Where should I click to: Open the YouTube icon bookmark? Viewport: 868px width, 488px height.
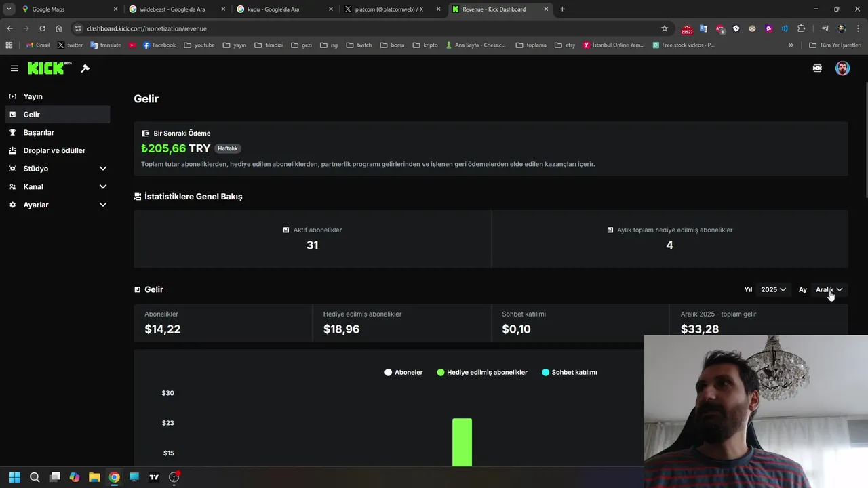point(132,45)
